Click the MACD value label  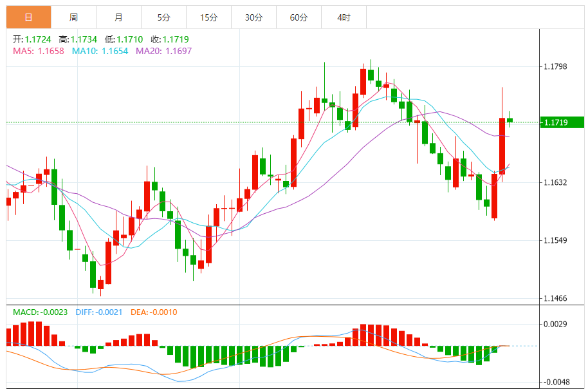(x=40, y=312)
